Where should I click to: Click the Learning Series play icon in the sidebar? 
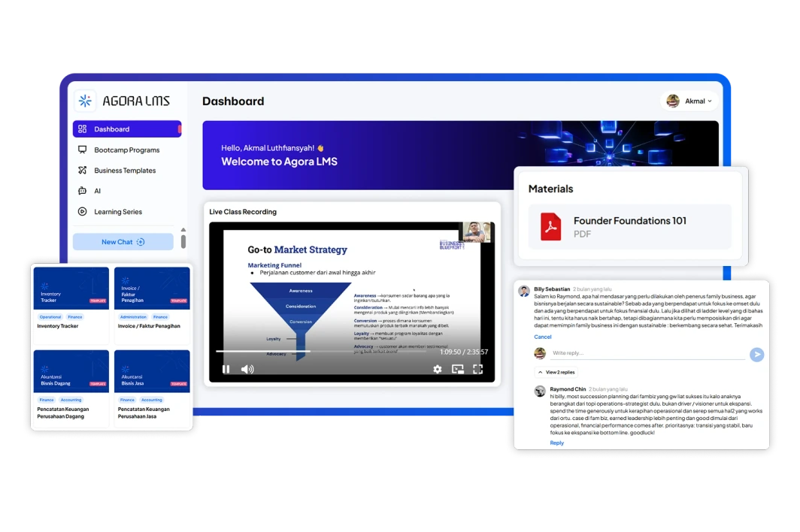pos(83,212)
